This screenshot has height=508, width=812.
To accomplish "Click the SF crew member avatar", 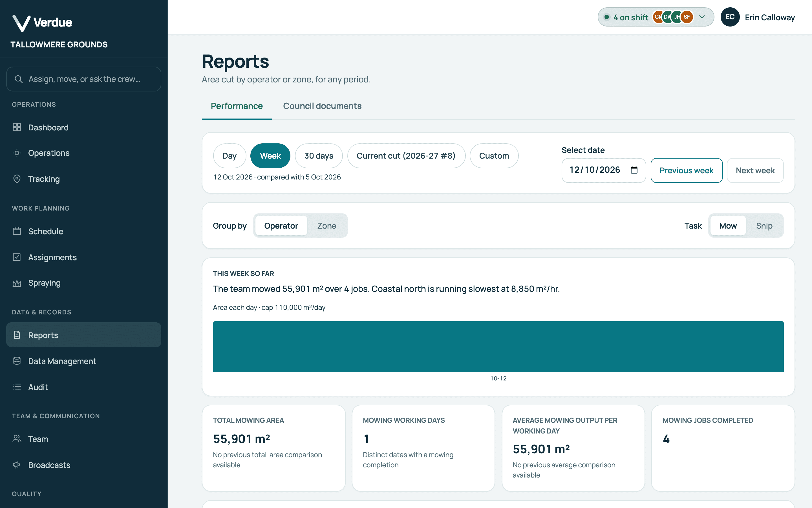I will [x=687, y=17].
